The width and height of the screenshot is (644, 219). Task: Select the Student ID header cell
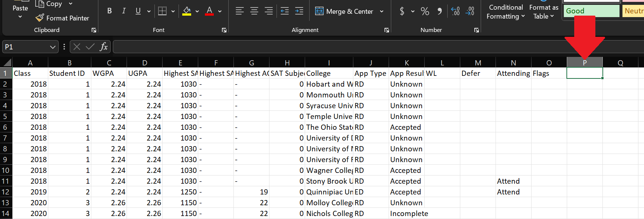pyautogui.click(x=69, y=73)
